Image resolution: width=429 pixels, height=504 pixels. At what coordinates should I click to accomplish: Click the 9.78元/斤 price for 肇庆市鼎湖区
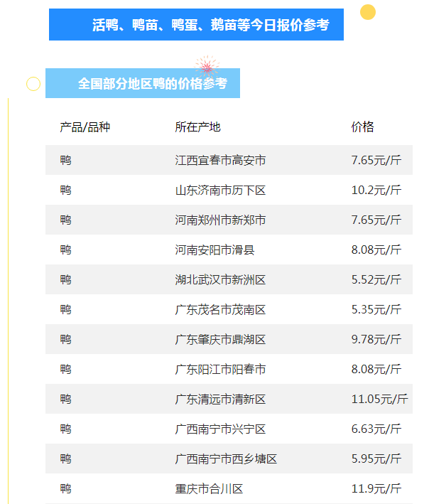click(376, 340)
